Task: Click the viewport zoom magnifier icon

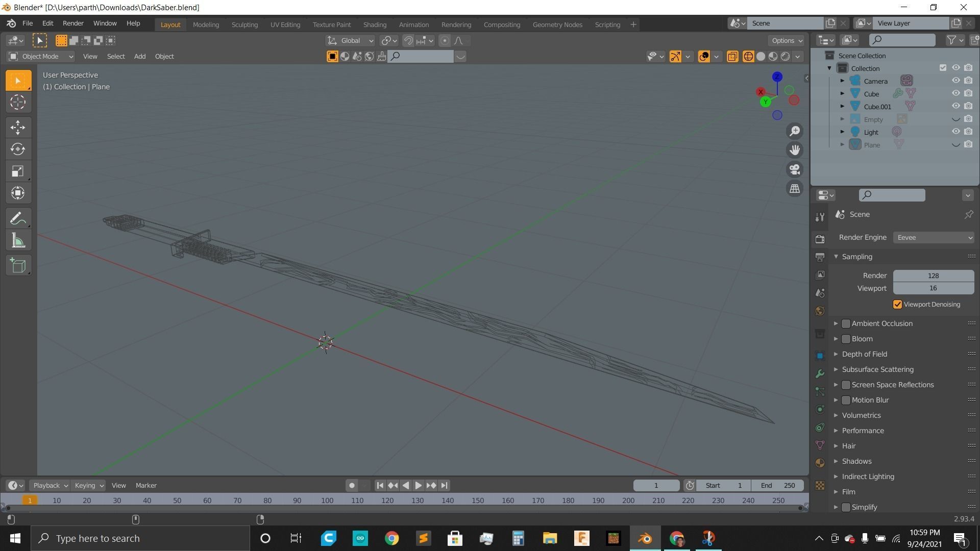Action: (x=795, y=131)
